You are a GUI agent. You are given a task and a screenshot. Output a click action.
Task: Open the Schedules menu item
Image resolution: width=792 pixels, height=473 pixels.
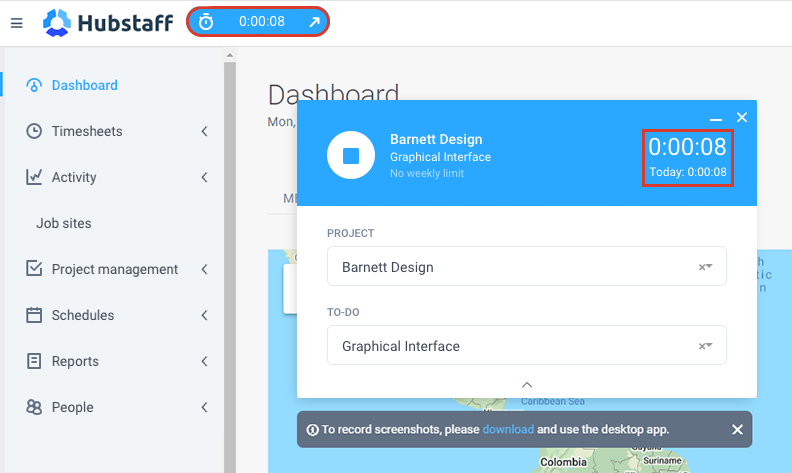[83, 315]
